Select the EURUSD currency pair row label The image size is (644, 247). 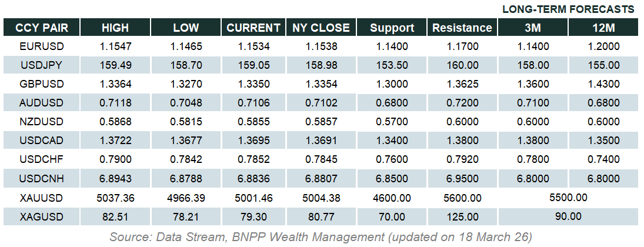[x=41, y=46]
